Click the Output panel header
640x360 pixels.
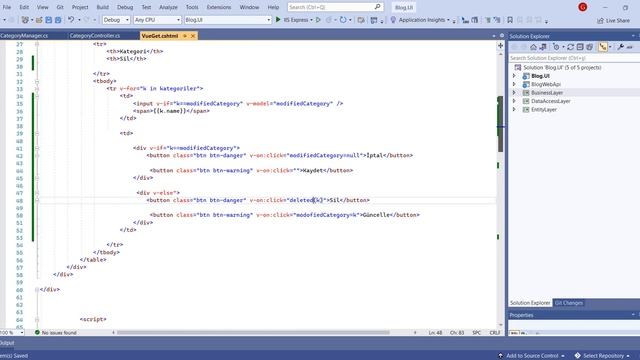7,343
